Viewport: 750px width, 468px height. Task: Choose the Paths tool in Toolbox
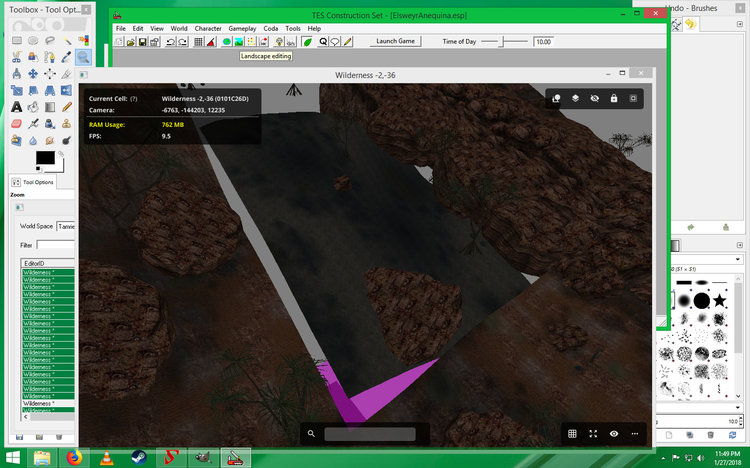(50, 57)
